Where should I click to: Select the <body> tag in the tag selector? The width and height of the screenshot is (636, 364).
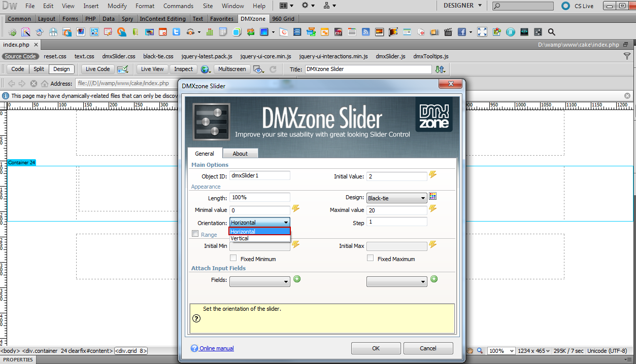point(10,351)
